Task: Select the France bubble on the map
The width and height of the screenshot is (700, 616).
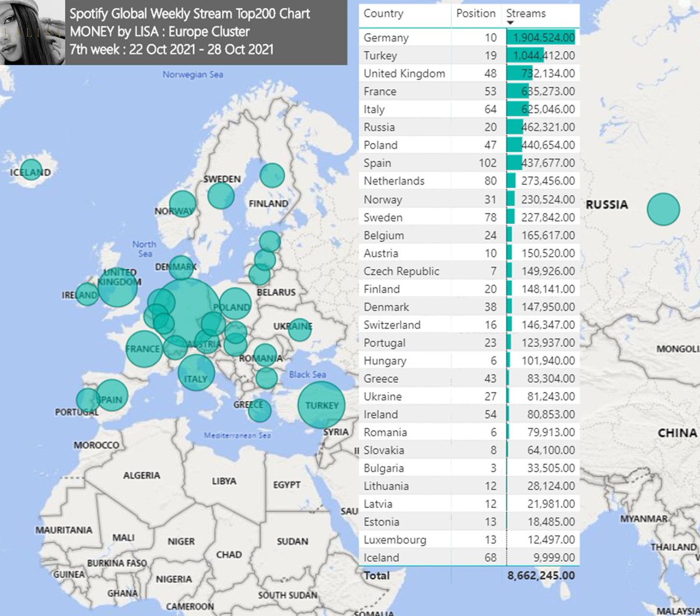Action: click(143, 349)
